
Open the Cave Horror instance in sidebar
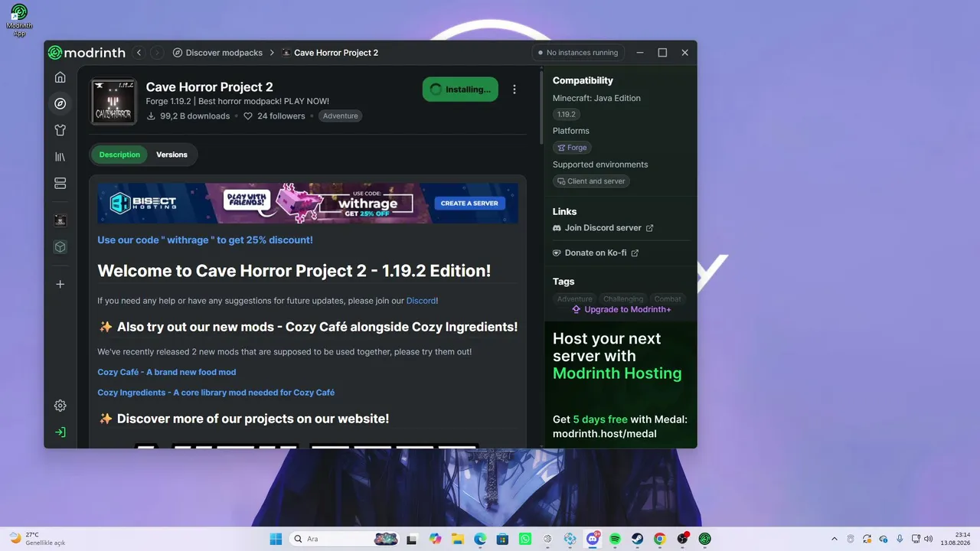pos(60,220)
